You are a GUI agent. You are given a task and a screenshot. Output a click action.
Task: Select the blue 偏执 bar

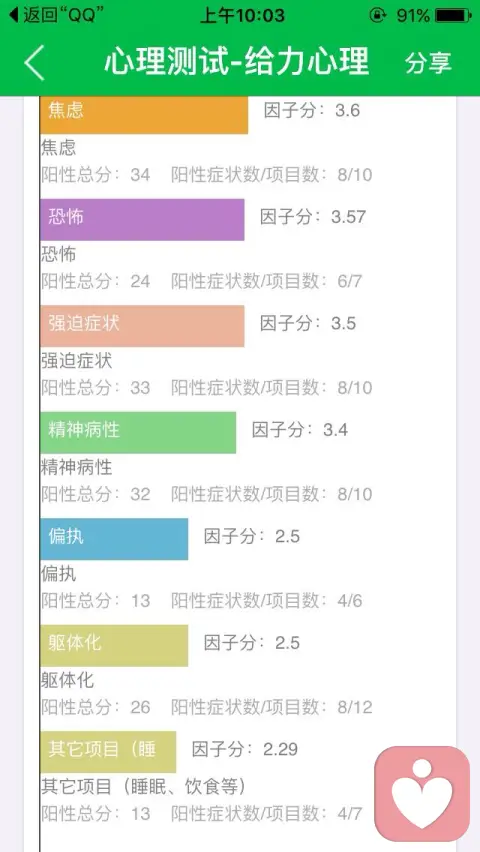pos(114,538)
